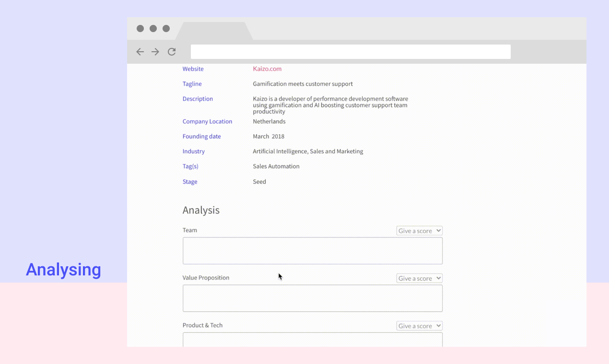
Task: Click the browser back arrow
Action: [x=140, y=52]
